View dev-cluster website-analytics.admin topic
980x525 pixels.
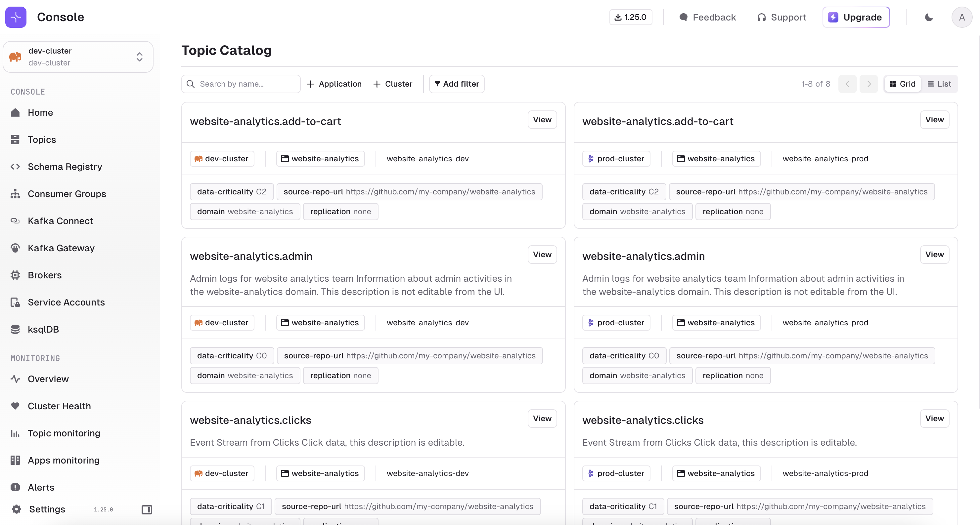542,255
